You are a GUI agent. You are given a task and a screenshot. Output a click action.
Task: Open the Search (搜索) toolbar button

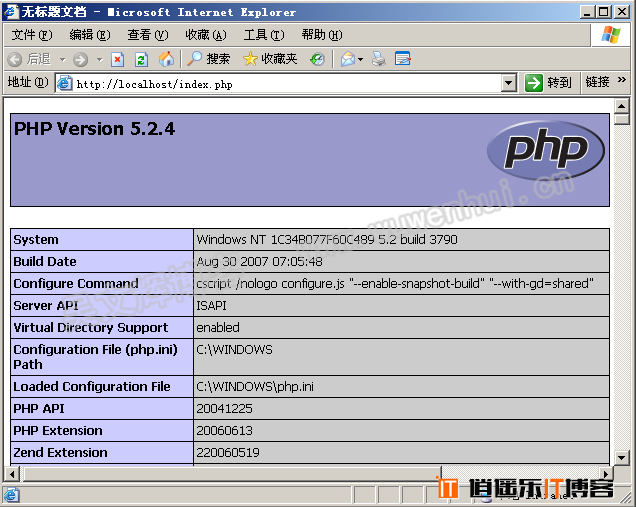coord(209,59)
